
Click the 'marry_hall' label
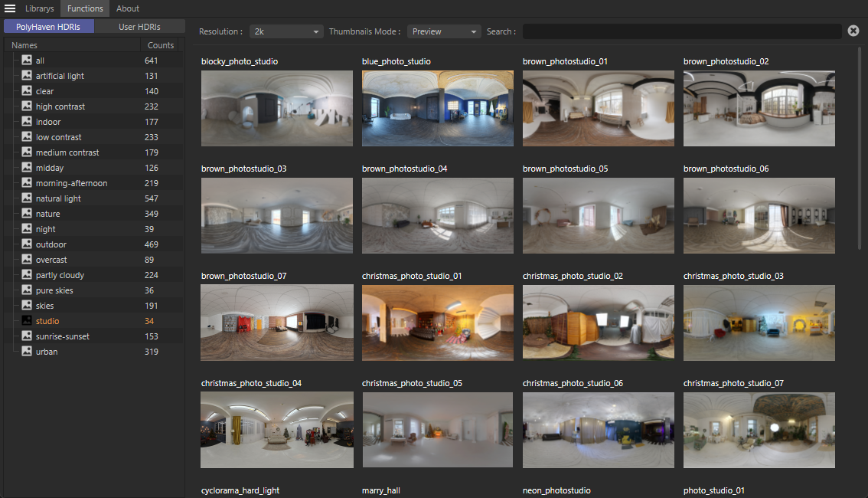[x=381, y=490]
